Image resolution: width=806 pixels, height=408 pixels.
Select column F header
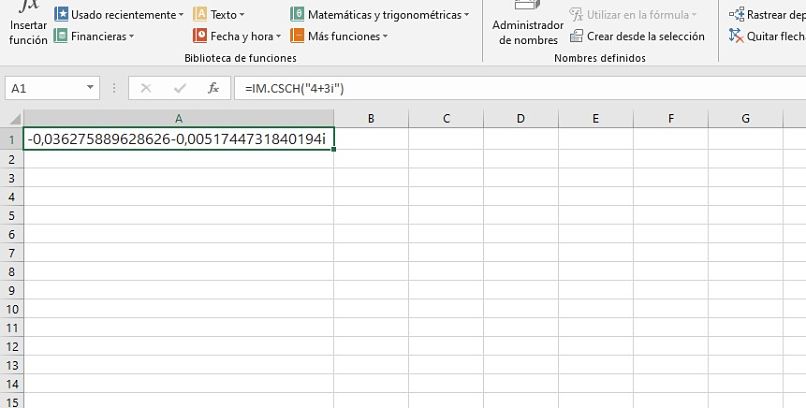click(x=670, y=119)
